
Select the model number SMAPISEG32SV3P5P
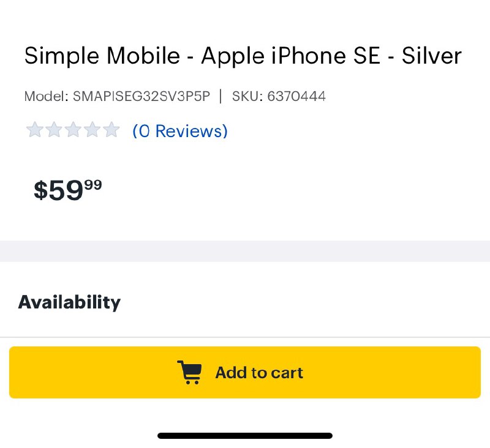(x=141, y=96)
